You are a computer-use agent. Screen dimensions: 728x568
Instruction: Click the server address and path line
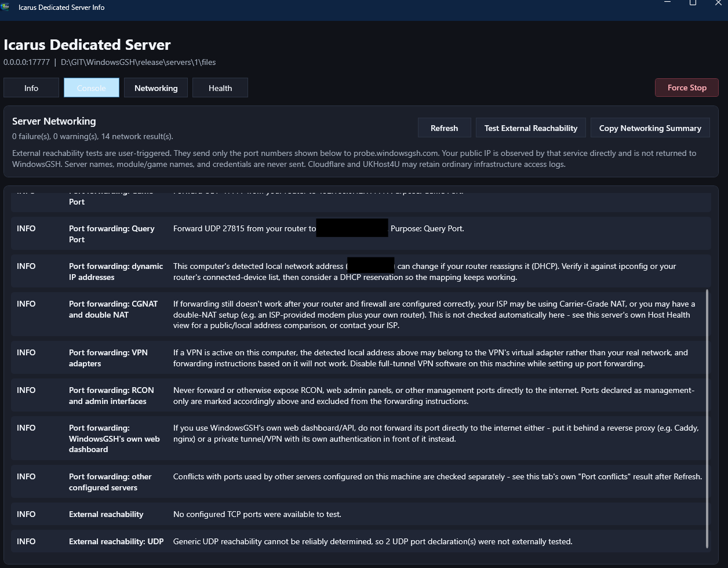pos(110,62)
